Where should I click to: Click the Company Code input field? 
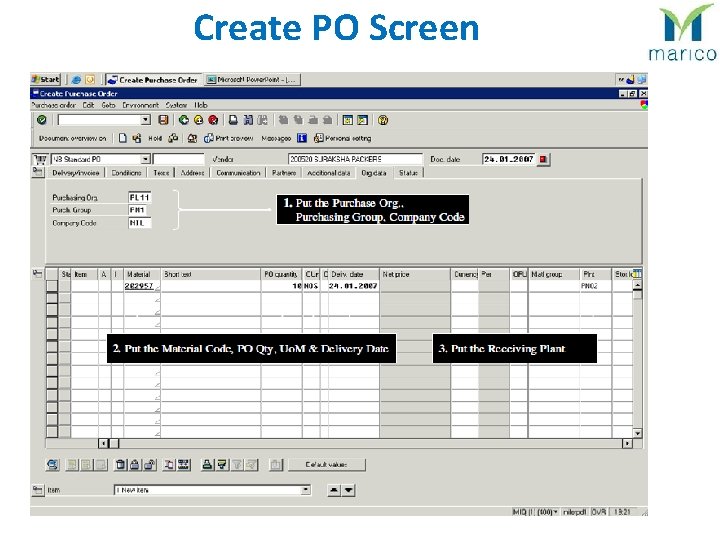[140, 223]
